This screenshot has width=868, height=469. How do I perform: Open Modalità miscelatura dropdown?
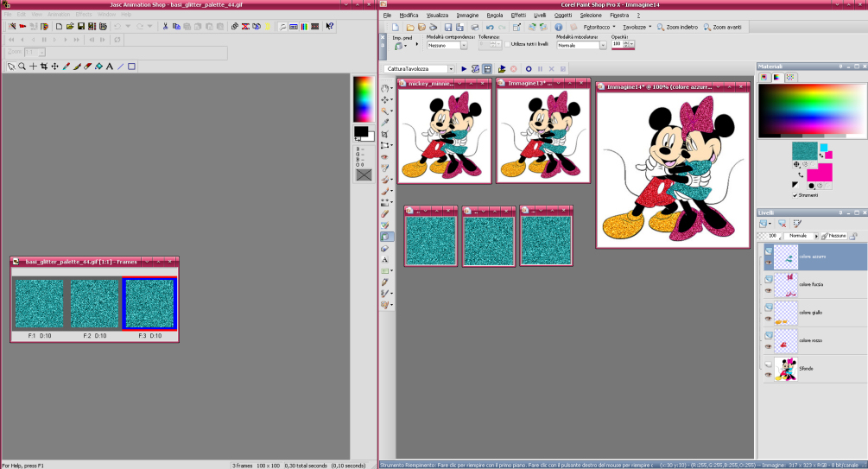[603, 46]
